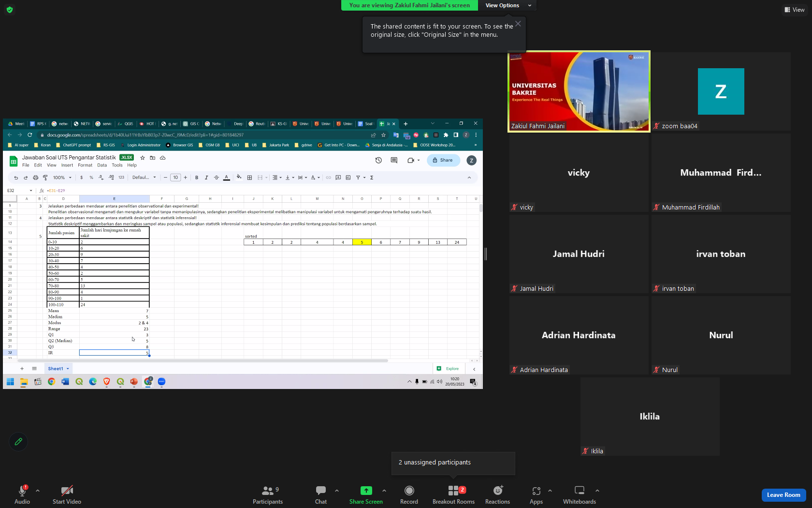Open the Reactions menu
Viewport: 812px width, 508px height.
[497, 494]
